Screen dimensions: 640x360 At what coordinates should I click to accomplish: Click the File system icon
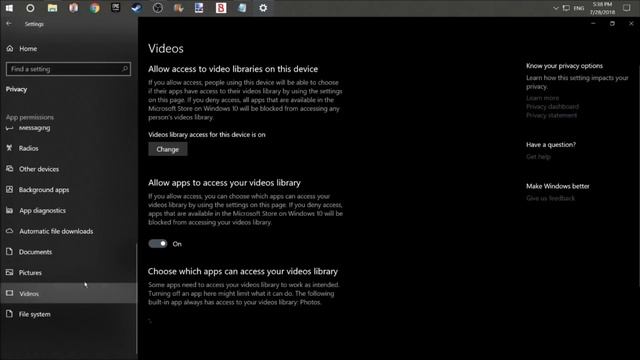(9, 313)
